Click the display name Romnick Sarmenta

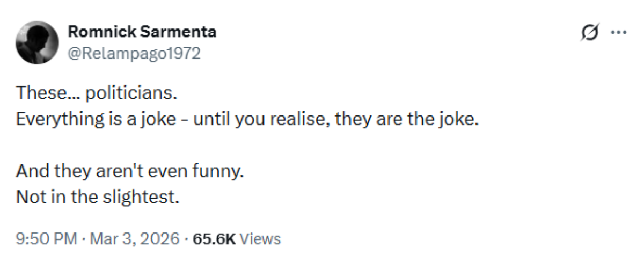[x=142, y=32]
